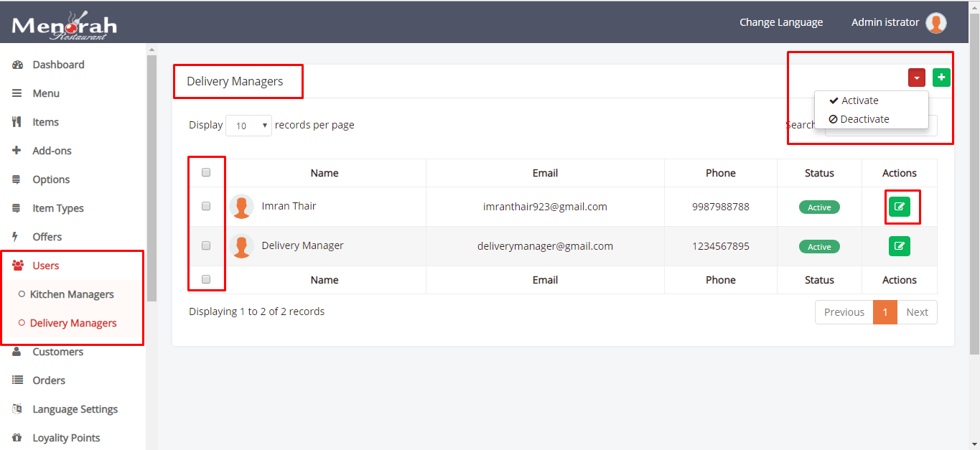Open Dashboard via its sidebar icon
Viewport: 980px width, 450px height.
click(x=18, y=65)
